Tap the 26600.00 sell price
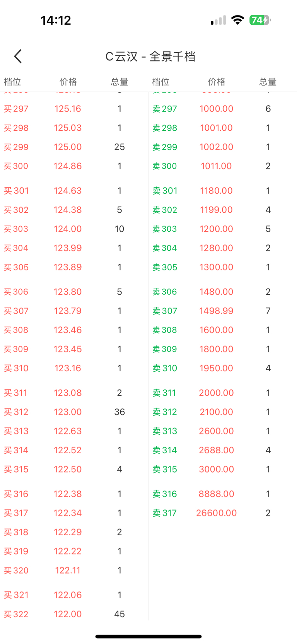 (216, 513)
